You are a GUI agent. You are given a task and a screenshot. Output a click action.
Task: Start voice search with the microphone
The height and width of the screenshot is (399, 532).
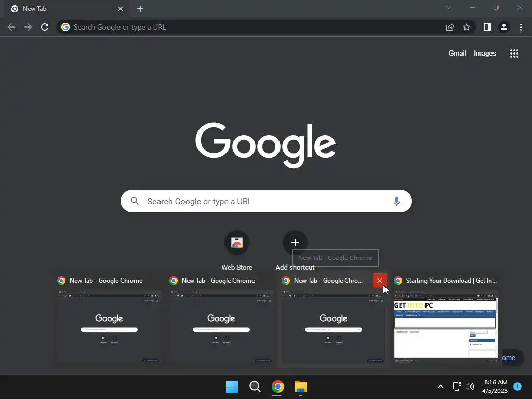point(396,201)
